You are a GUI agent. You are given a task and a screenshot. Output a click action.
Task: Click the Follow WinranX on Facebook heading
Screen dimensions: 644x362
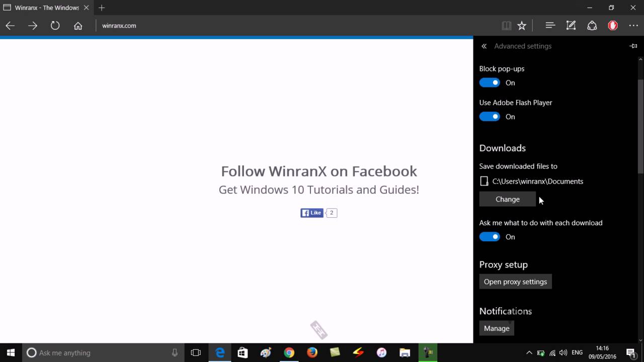click(319, 171)
